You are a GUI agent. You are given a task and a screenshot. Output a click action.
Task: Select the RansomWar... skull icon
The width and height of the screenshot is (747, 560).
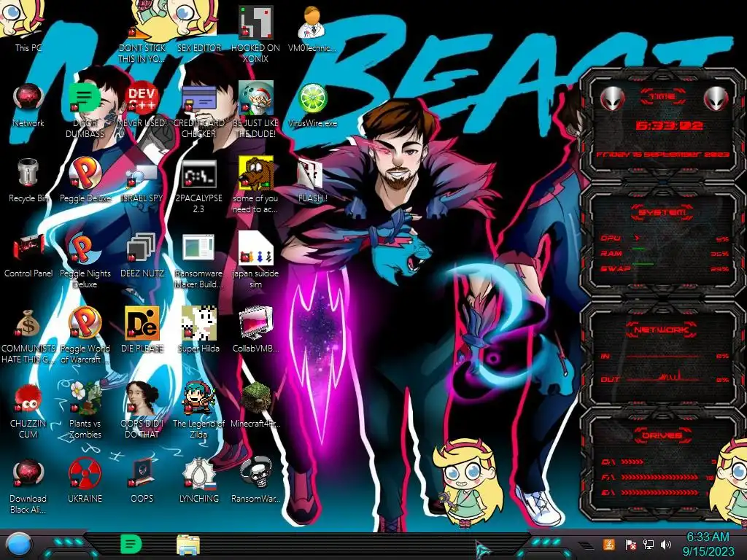click(256, 481)
